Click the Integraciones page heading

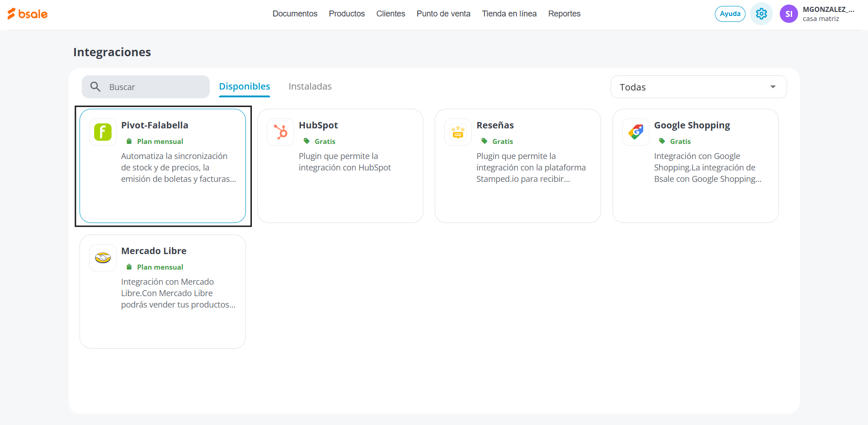click(x=112, y=52)
